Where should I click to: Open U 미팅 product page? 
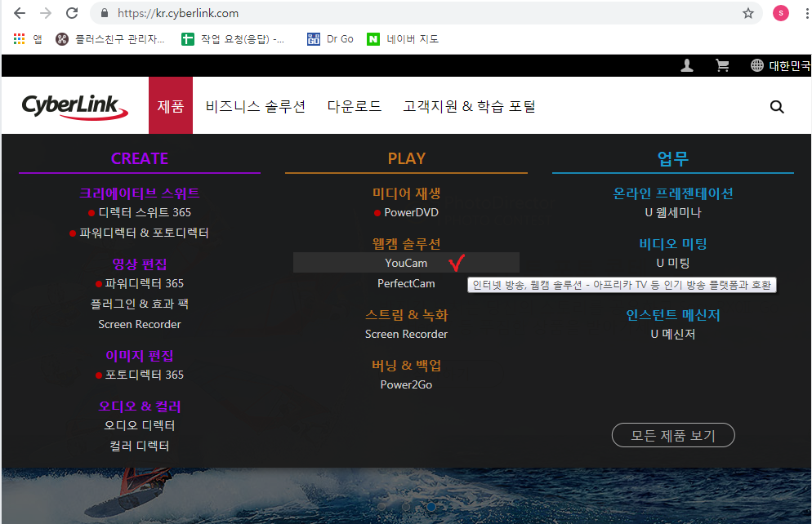(x=673, y=263)
